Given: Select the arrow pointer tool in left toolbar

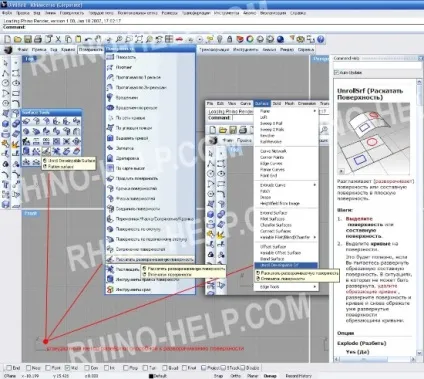Looking at the screenshot, I should click(x=6, y=63).
